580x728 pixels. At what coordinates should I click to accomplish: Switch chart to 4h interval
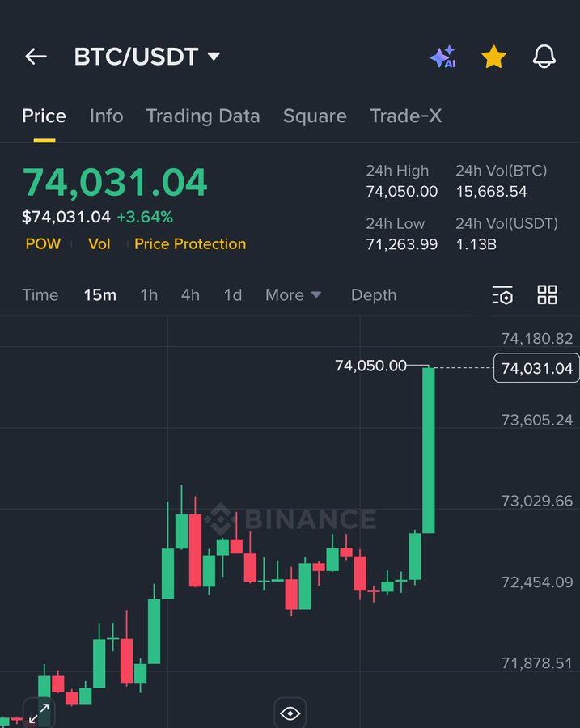pos(190,295)
